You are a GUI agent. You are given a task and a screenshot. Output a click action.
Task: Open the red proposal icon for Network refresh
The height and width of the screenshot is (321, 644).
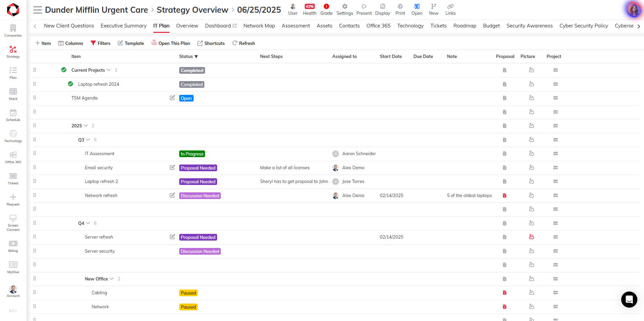[x=504, y=195]
